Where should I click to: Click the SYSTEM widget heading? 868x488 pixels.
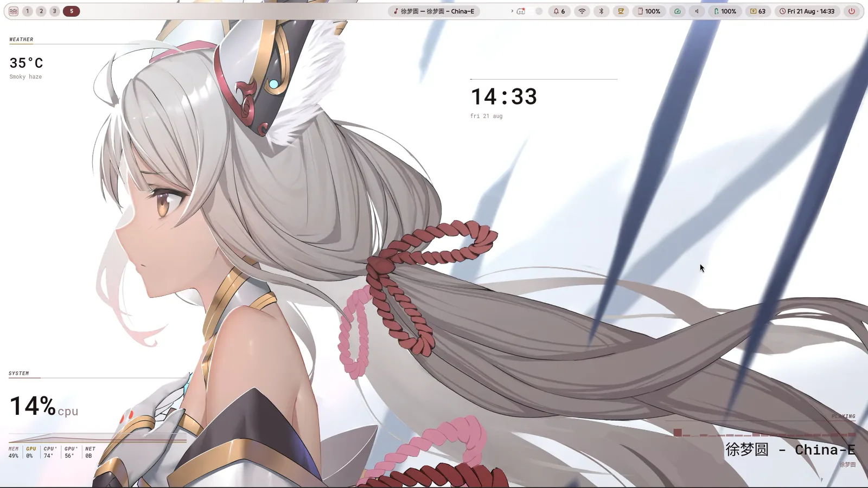[18, 374]
